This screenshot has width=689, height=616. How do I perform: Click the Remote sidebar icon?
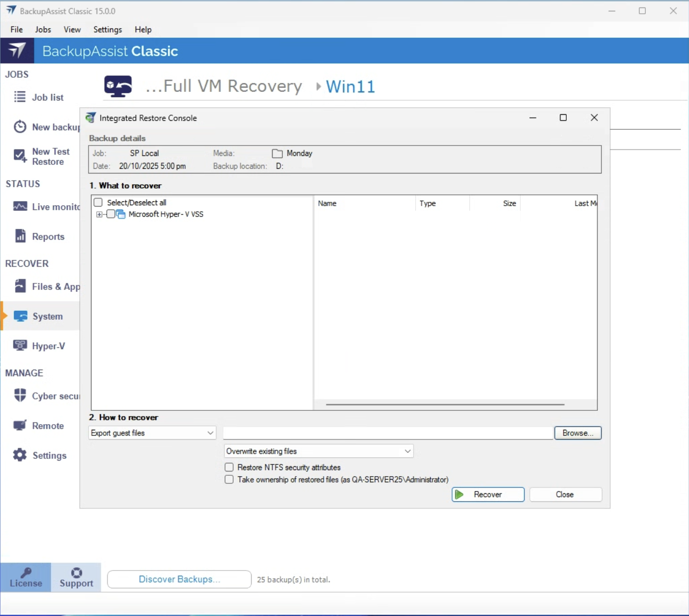[x=20, y=425]
